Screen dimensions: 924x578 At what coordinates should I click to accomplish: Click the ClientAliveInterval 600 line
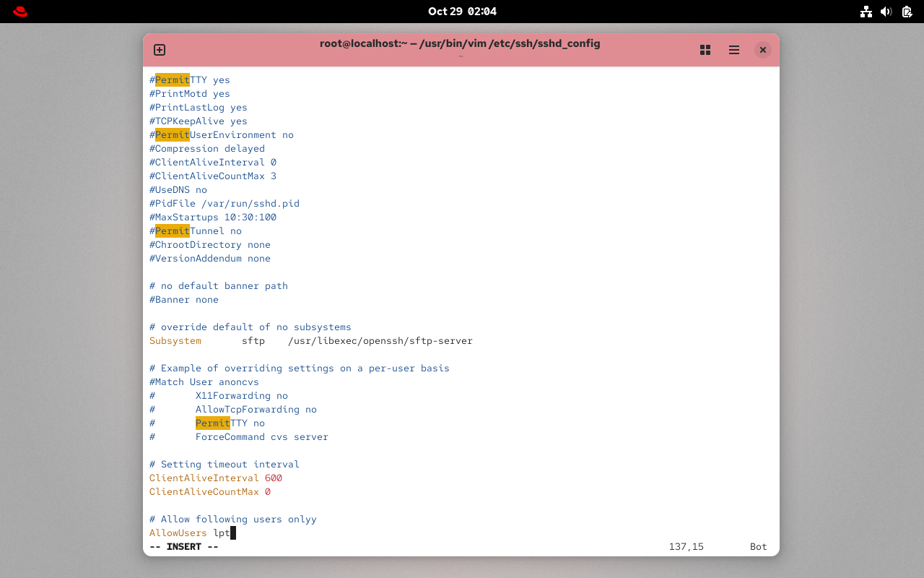216,478
